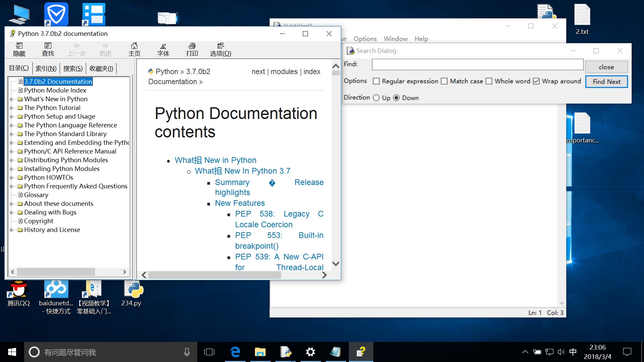Select the baidunetdisk shortcut desktop icon
The height and width of the screenshot is (362, 644).
click(x=56, y=297)
